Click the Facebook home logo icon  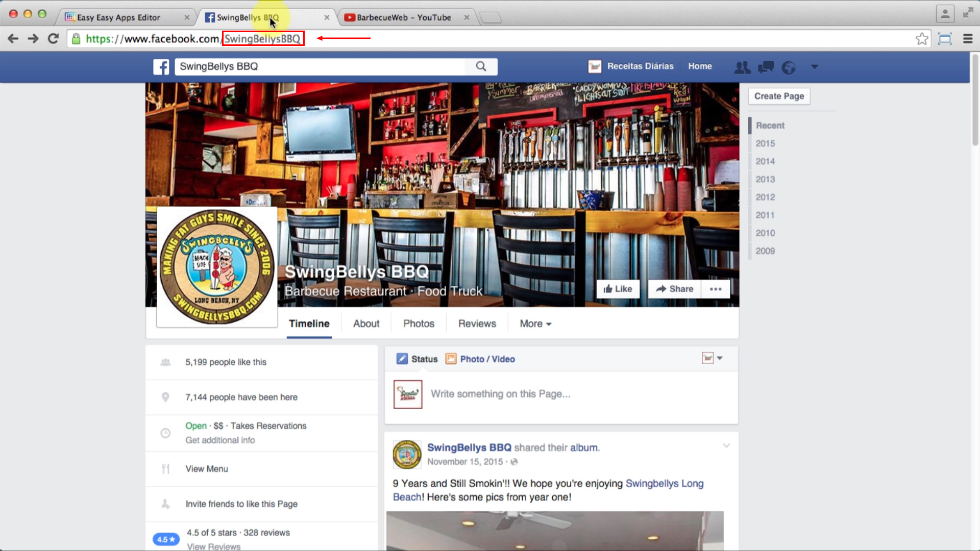161,67
